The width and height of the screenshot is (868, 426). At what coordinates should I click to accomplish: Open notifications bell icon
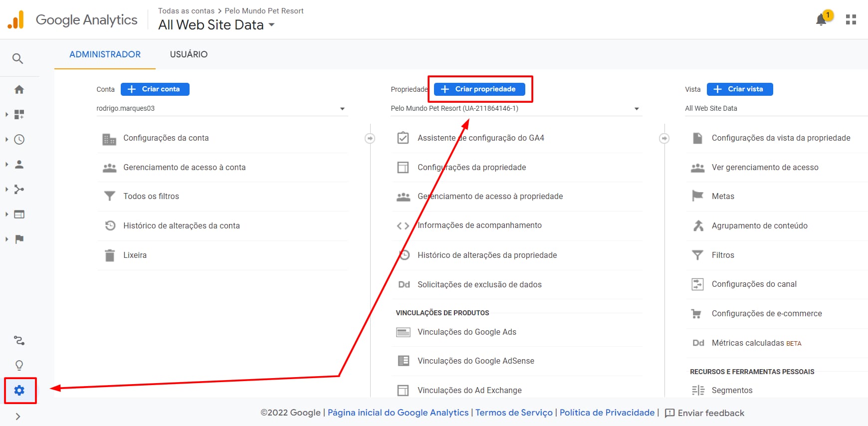click(x=821, y=20)
